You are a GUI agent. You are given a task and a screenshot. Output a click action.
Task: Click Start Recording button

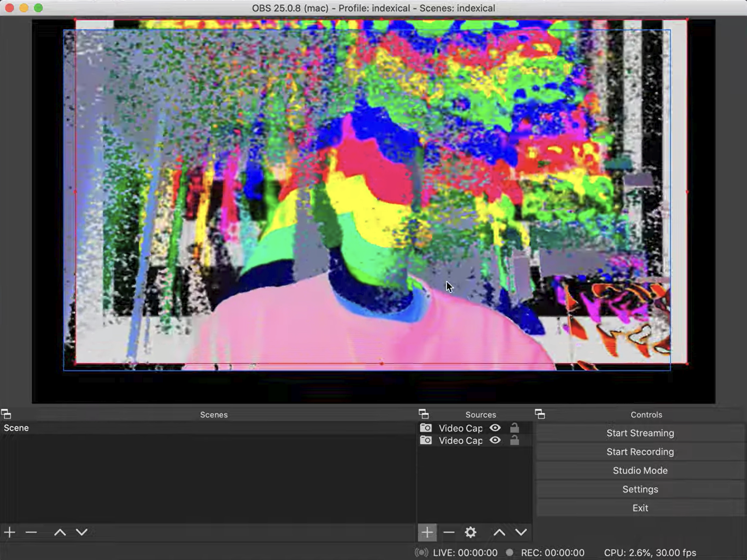coord(640,452)
